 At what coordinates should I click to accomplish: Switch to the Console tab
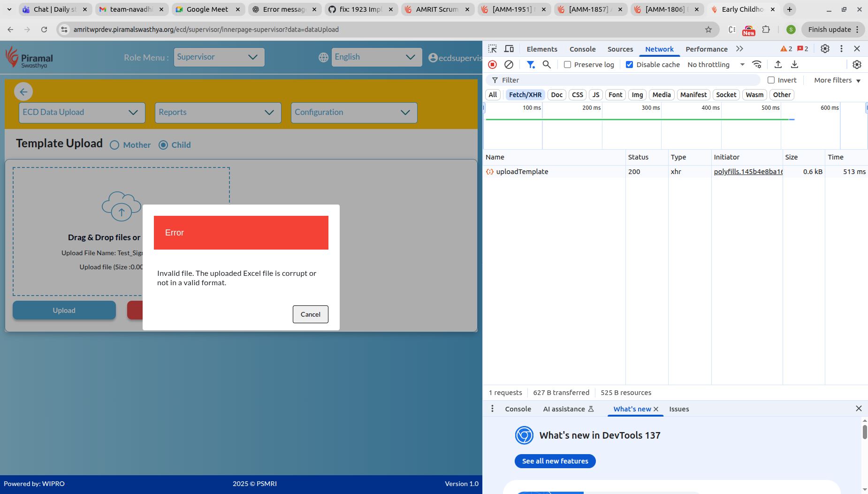[582, 49]
